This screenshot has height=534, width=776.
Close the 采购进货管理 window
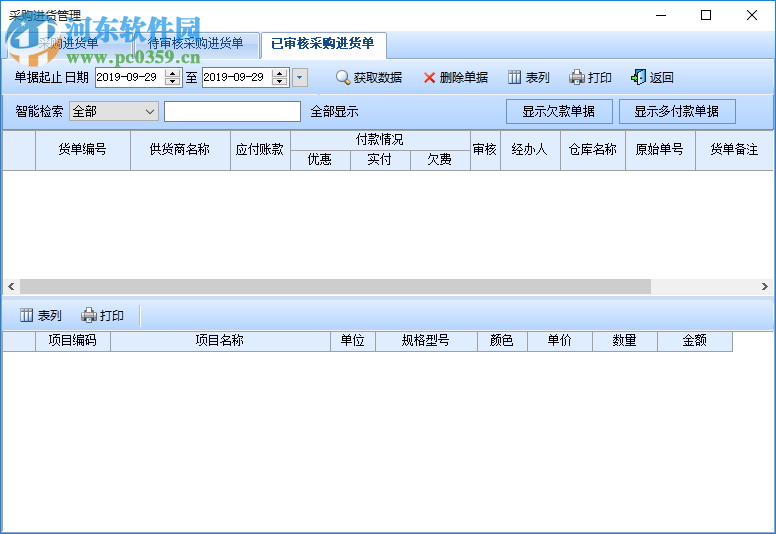click(x=752, y=15)
